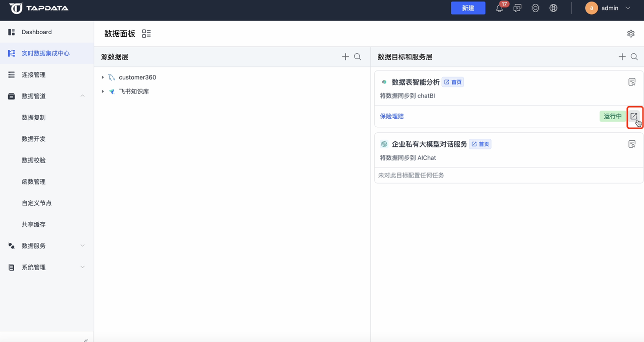This screenshot has height=342, width=644.
Task: Go to Dashboard in the sidebar
Action: [37, 32]
